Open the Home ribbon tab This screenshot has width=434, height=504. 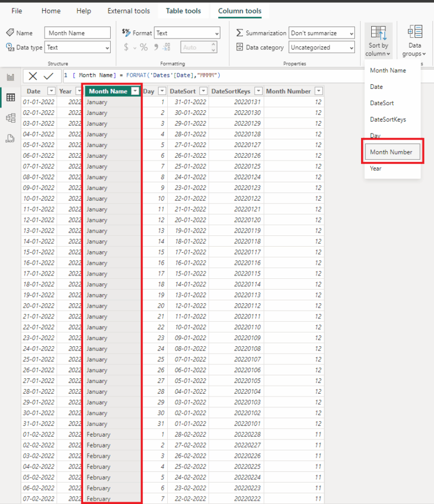51,11
